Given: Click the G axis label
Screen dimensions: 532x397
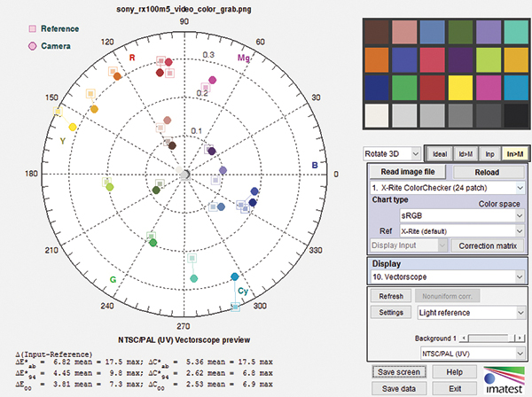Looking at the screenshot, I should (113, 280).
